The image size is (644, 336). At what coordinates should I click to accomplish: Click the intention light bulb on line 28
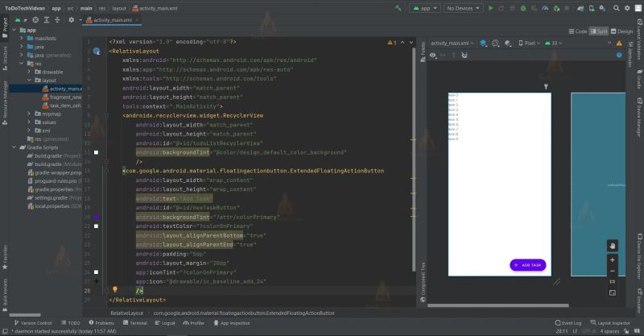coord(115,289)
